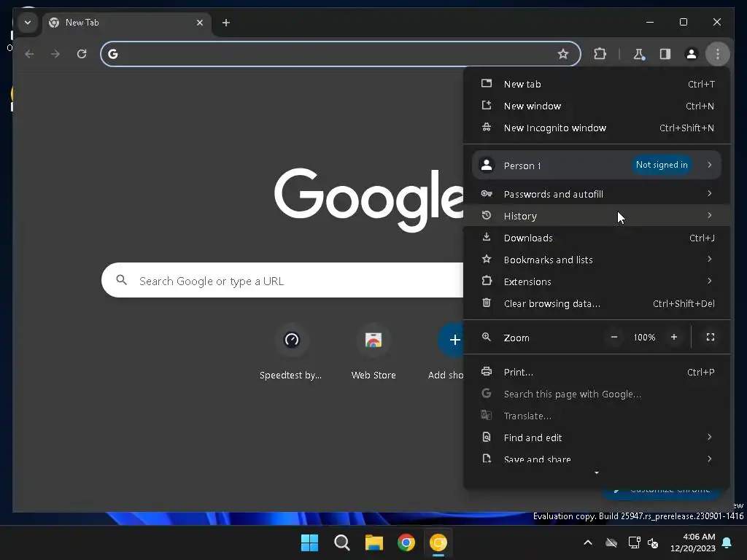This screenshot has width=747, height=560.
Task: Open the side panel icon
Action: tap(665, 54)
